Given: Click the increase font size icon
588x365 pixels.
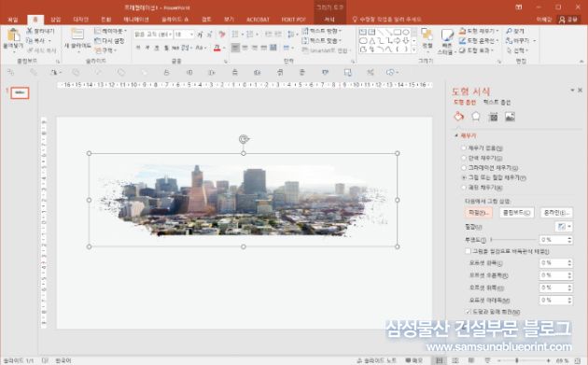Looking at the screenshot, I should pyautogui.click(x=200, y=35).
